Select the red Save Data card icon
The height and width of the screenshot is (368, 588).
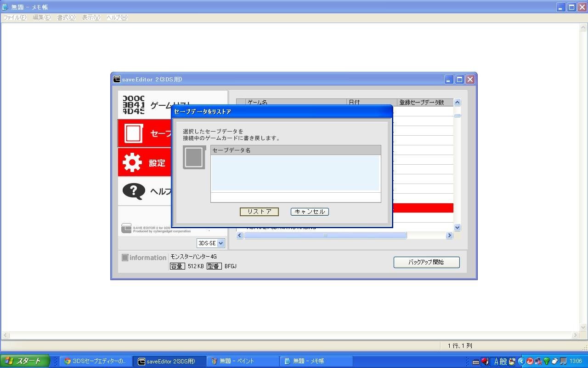[134, 133]
